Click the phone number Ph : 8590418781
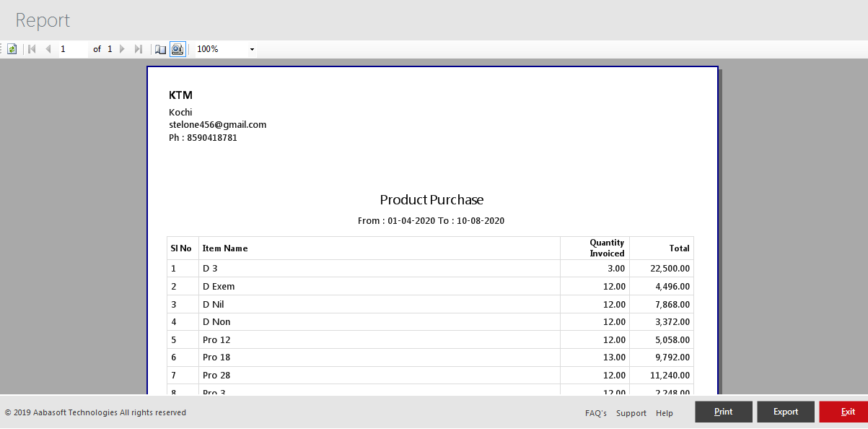Image resolution: width=868 pixels, height=429 pixels. (203, 138)
